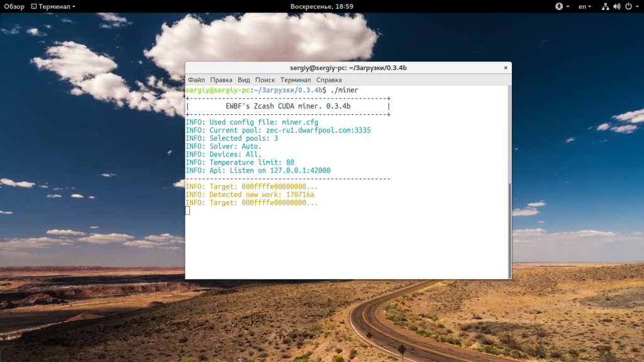This screenshot has height=362, width=644.
Task: Switch keyboard layout via en indicator
Action: tap(584, 6)
